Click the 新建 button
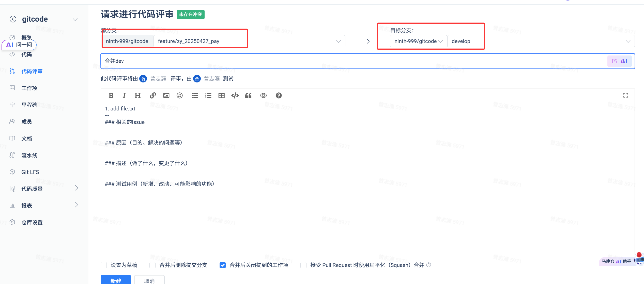 [116, 280]
